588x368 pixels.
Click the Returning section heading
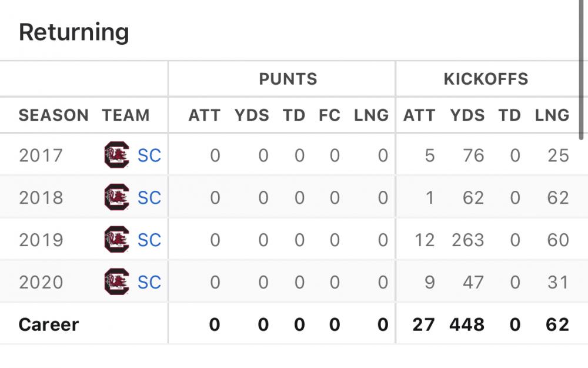tap(73, 32)
